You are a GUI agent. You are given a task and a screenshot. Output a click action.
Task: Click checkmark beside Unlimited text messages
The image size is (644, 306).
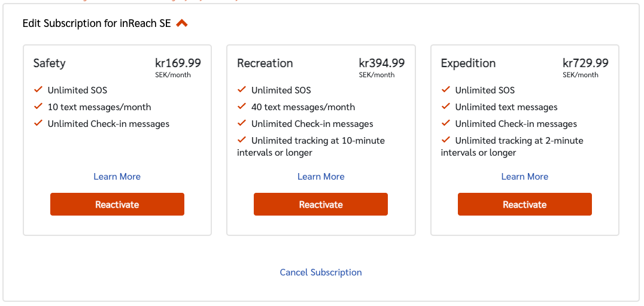coord(446,107)
